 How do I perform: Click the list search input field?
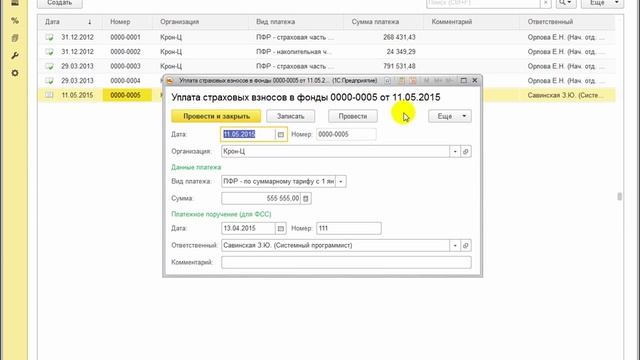point(484,3)
